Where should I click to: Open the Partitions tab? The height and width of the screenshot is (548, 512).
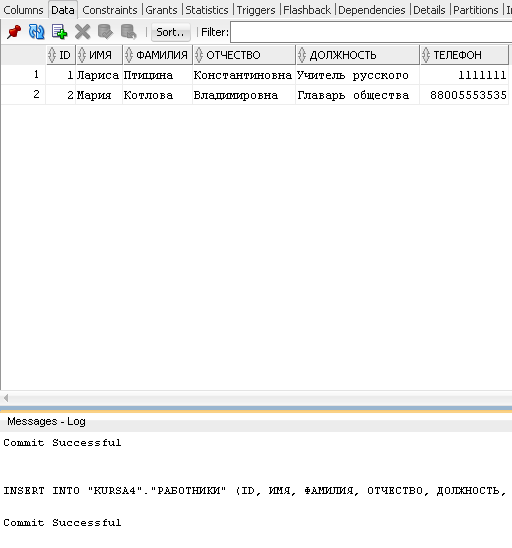476,10
